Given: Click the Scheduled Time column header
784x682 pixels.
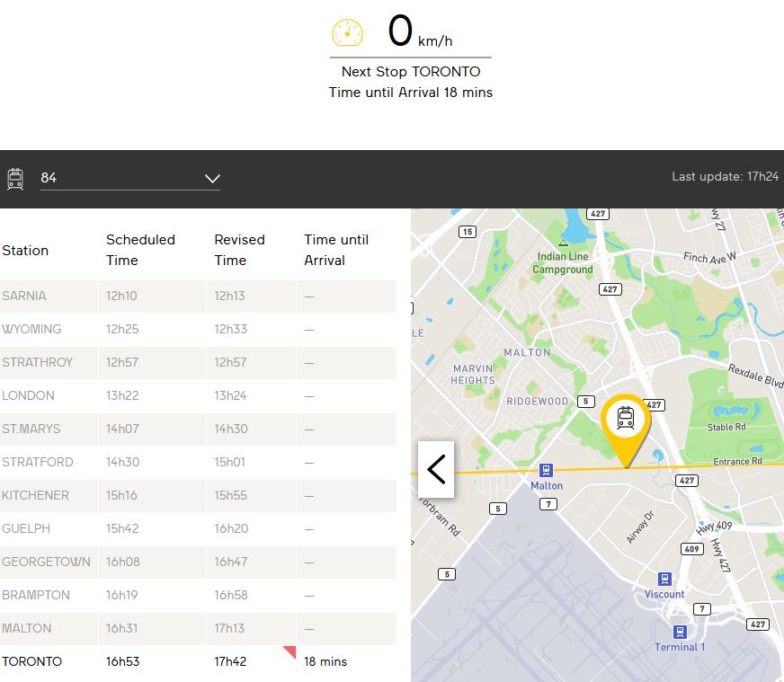Looking at the screenshot, I should coord(140,250).
